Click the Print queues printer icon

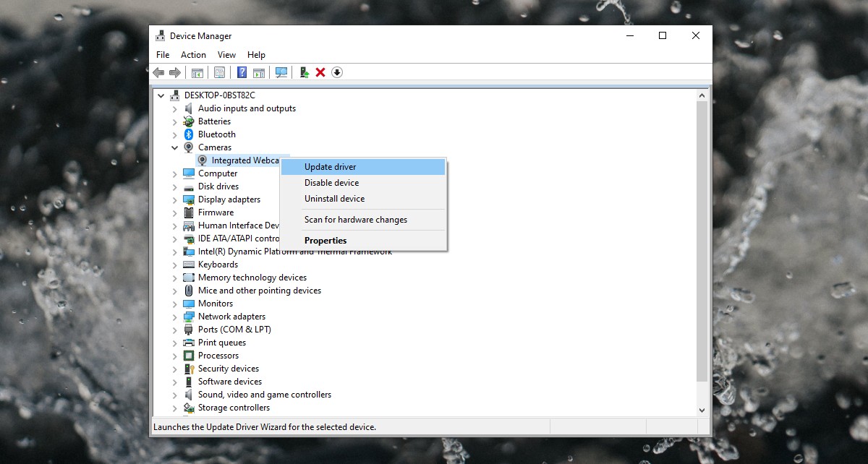coord(189,343)
